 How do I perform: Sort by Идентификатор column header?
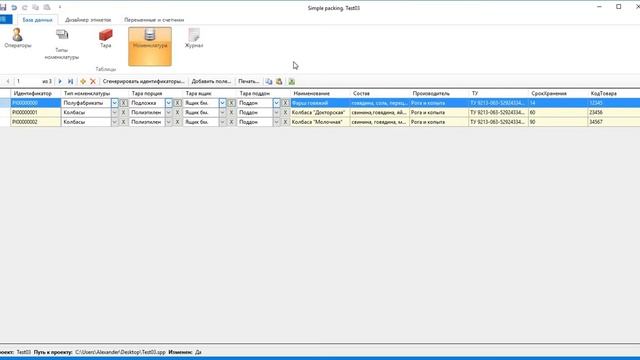36,93
